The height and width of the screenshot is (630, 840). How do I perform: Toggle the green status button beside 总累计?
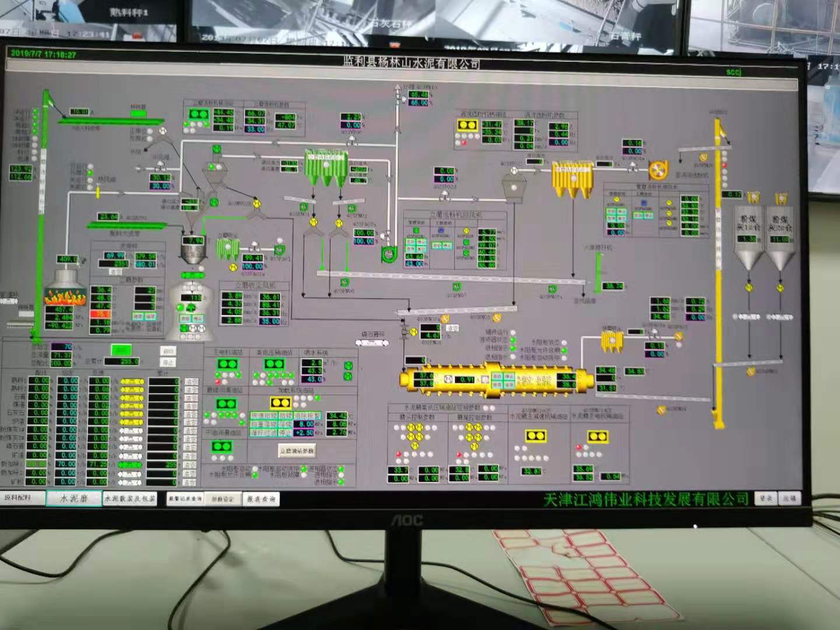121,350
